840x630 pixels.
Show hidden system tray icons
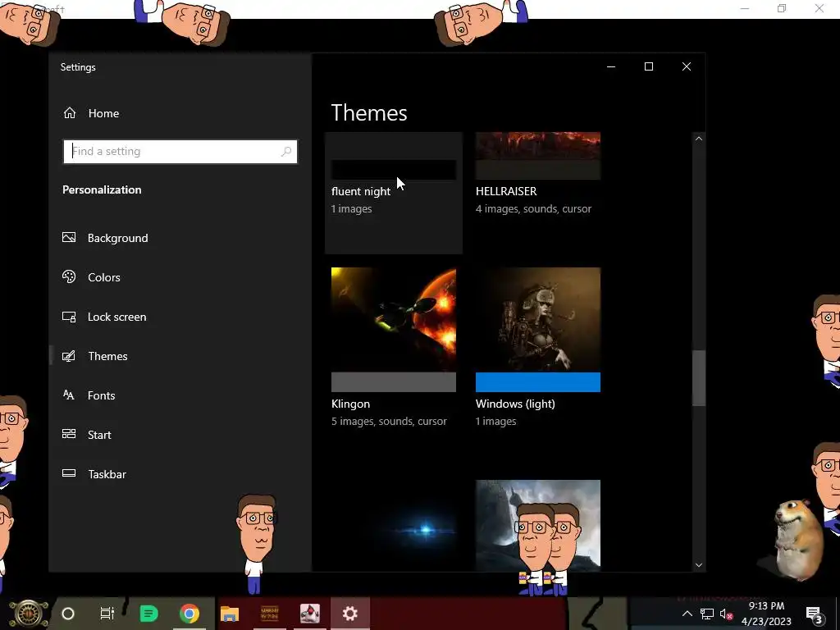(687, 614)
